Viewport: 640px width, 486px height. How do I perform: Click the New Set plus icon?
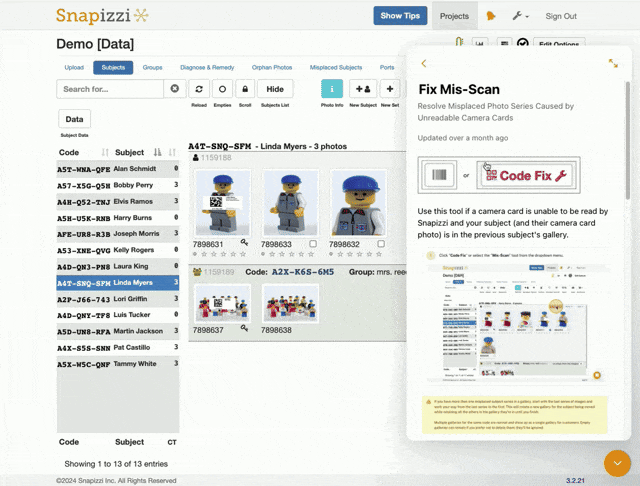pos(390,89)
